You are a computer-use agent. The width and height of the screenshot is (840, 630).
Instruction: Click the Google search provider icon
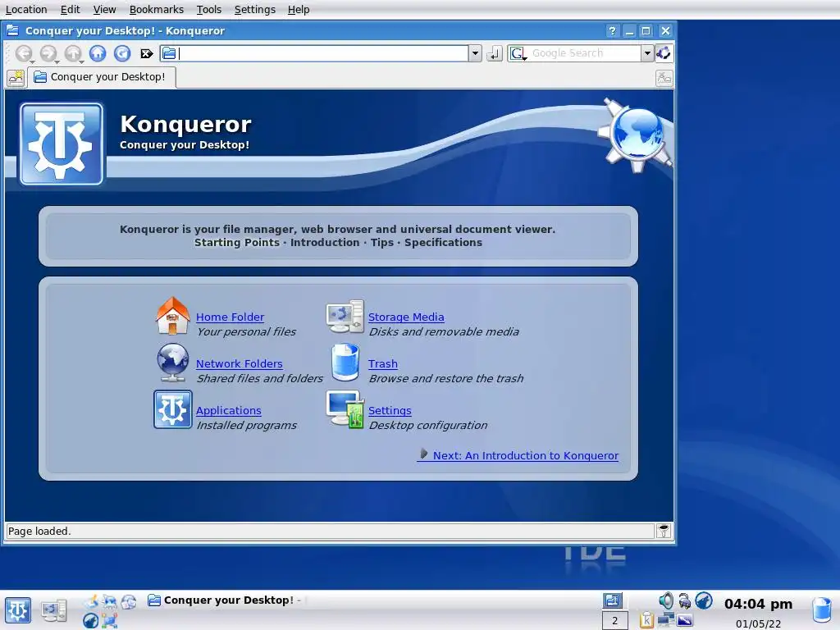pyautogui.click(x=518, y=53)
